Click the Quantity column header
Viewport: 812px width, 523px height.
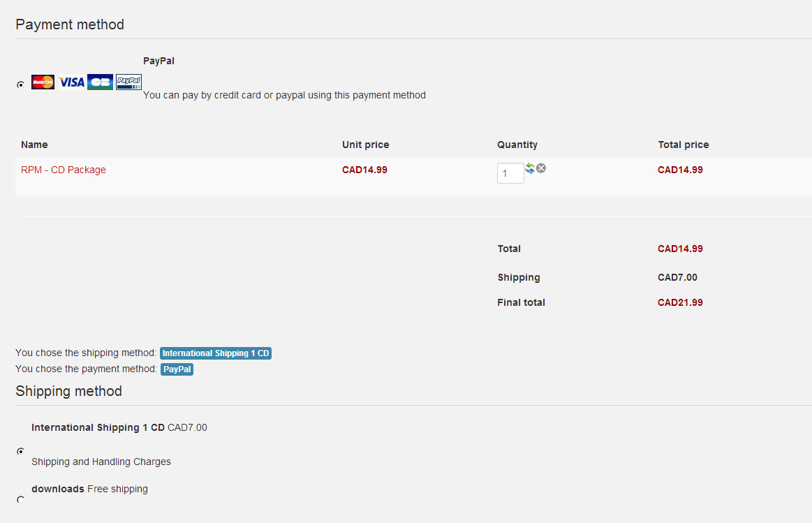(x=517, y=145)
